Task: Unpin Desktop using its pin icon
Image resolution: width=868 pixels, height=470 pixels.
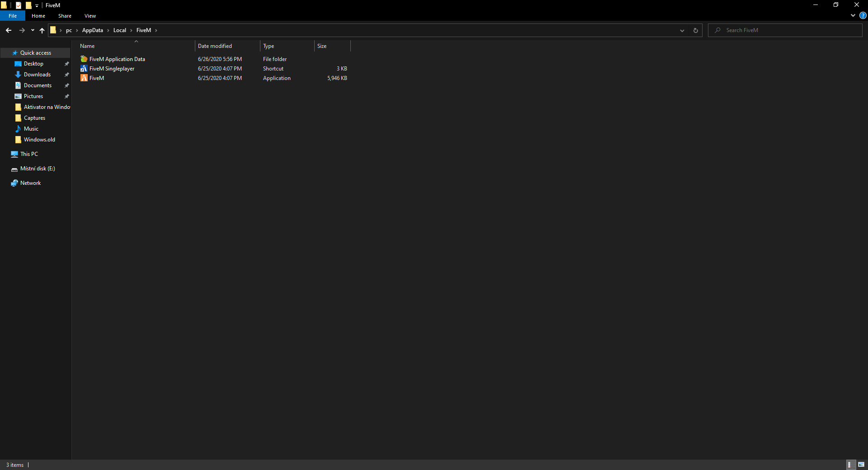Action: tap(67, 64)
